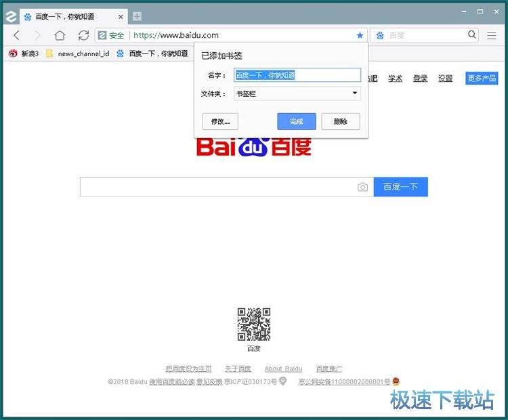
Task: Click the bookmark star in address bar
Action: point(360,35)
